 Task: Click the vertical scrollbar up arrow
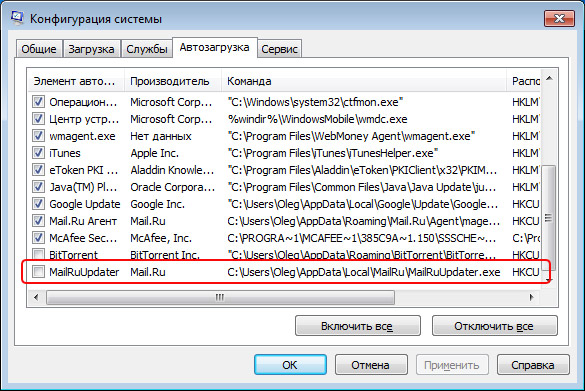(x=549, y=78)
